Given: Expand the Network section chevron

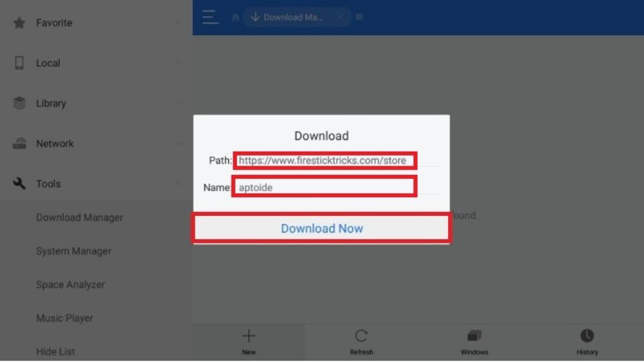Looking at the screenshot, I should (178, 143).
